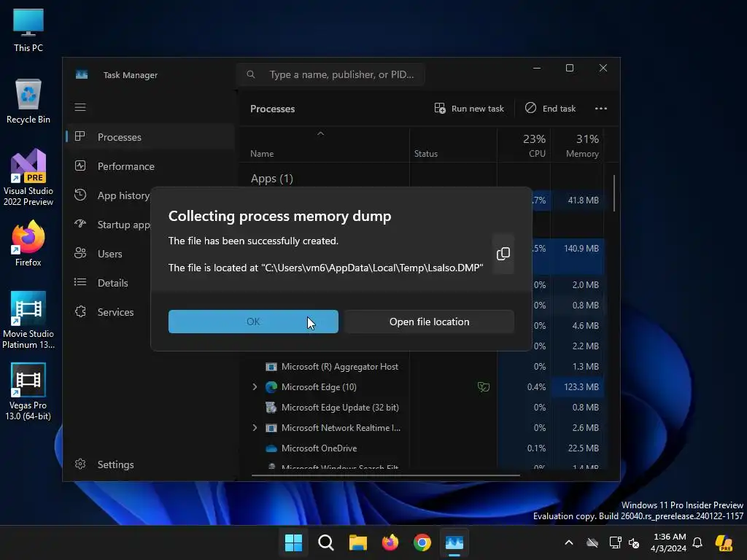Image resolution: width=747 pixels, height=560 pixels.
Task: Collapse the sort arrow above Name column
Action: click(321, 134)
